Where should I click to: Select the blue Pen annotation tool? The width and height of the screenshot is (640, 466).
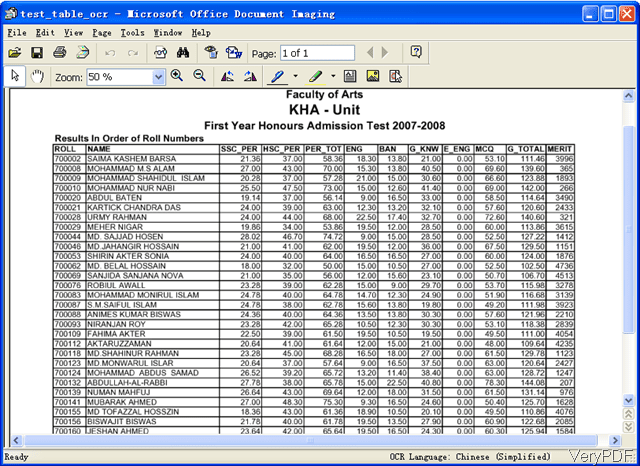278,77
